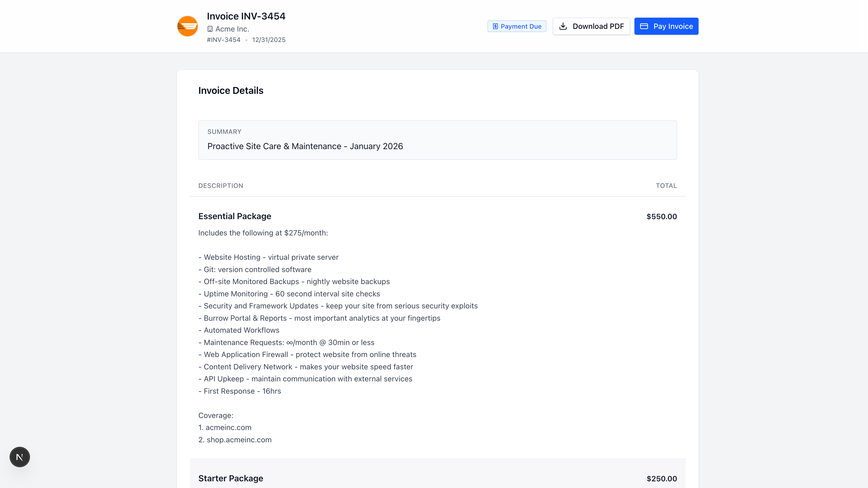Viewport: 868px width, 488px height.
Task: Click the Invoice Details heading
Action: pyautogui.click(x=231, y=90)
